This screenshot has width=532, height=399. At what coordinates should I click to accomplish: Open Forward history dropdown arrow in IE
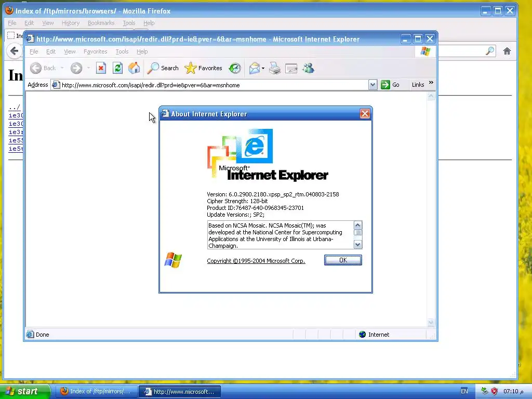pos(88,68)
